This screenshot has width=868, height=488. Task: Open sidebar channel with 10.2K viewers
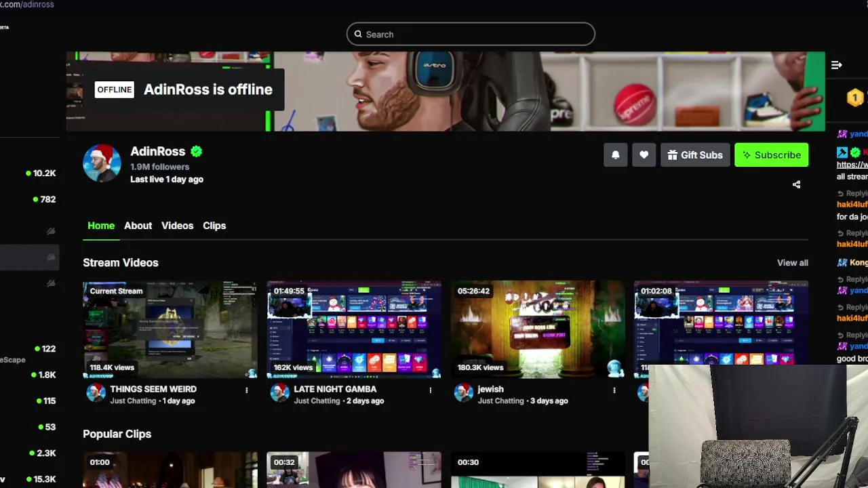pyautogui.click(x=30, y=174)
